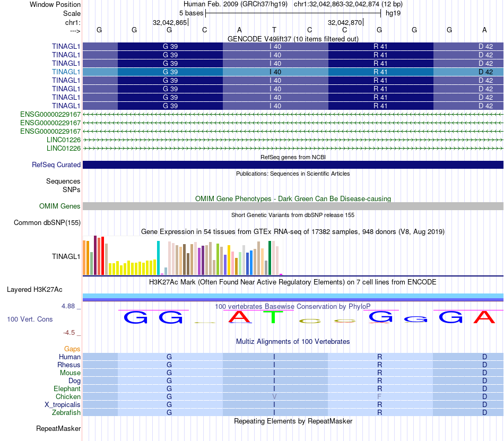The height and width of the screenshot is (441, 504).
Task: Click the 100 vertebrates Basewise Conservation title
Action: coord(292,306)
